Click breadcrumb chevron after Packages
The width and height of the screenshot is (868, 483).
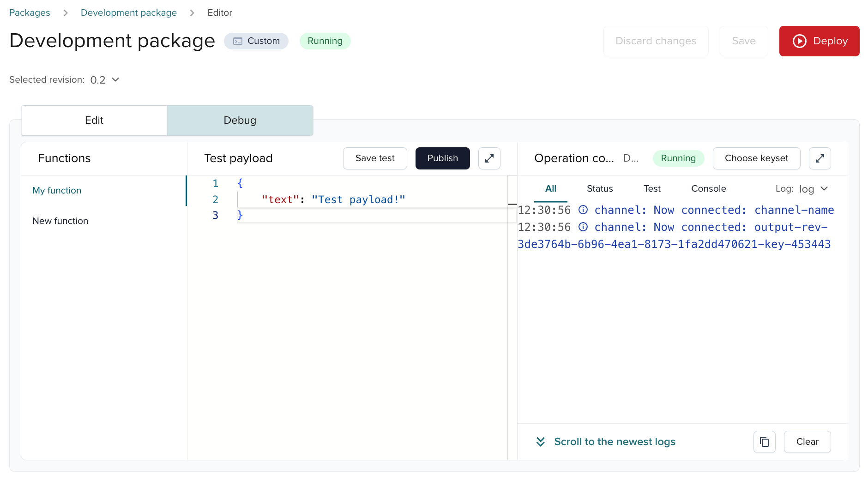(x=66, y=13)
